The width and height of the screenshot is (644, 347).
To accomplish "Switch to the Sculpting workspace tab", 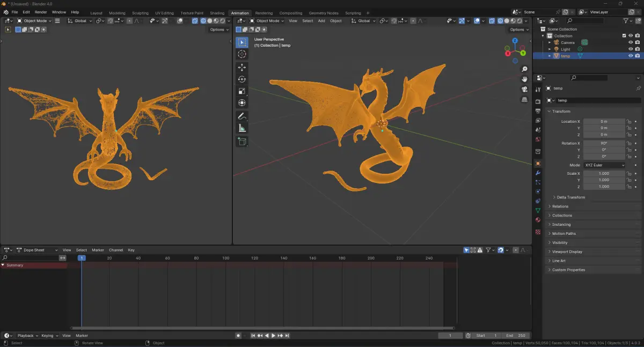I will click(140, 13).
